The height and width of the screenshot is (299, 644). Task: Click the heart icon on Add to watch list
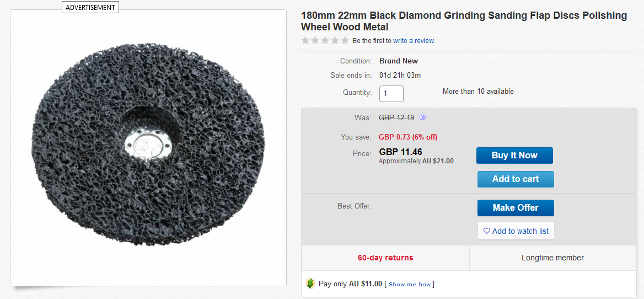click(x=486, y=231)
